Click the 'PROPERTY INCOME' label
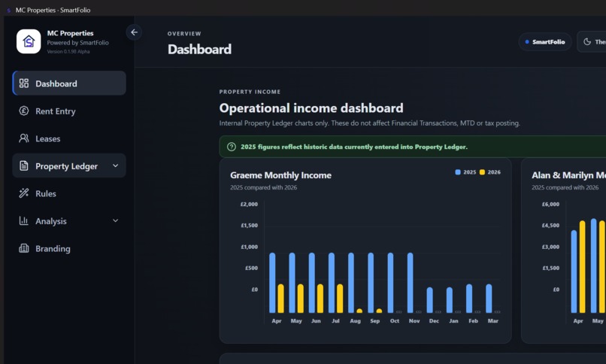This screenshot has height=364, width=606. [250, 92]
